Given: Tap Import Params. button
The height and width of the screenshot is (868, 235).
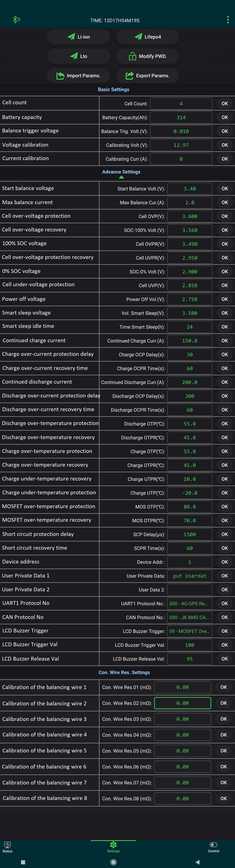Looking at the screenshot, I should pos(79,75).
